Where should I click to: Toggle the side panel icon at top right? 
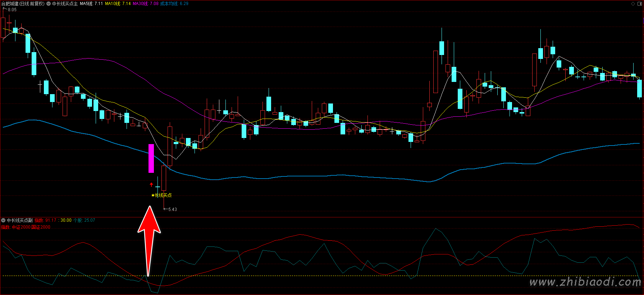click(x=639, y=4)
